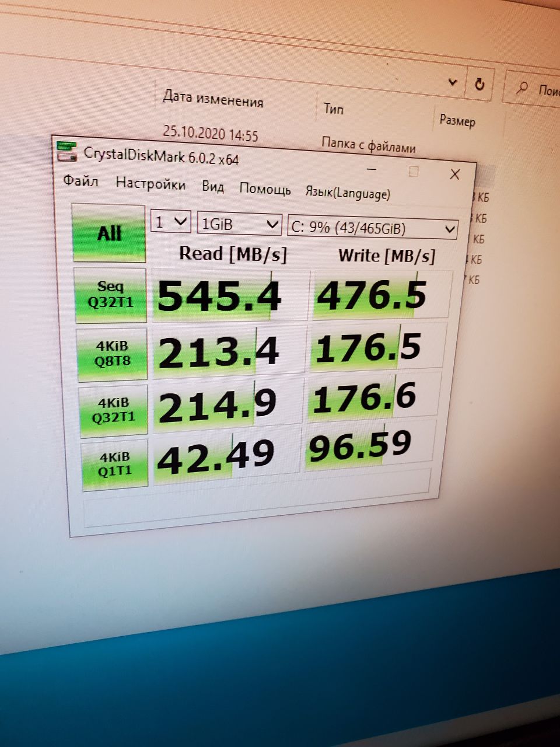Click the Explorer search magnifier icon
This screenshot has width=560, height=747.
point(522,89)
